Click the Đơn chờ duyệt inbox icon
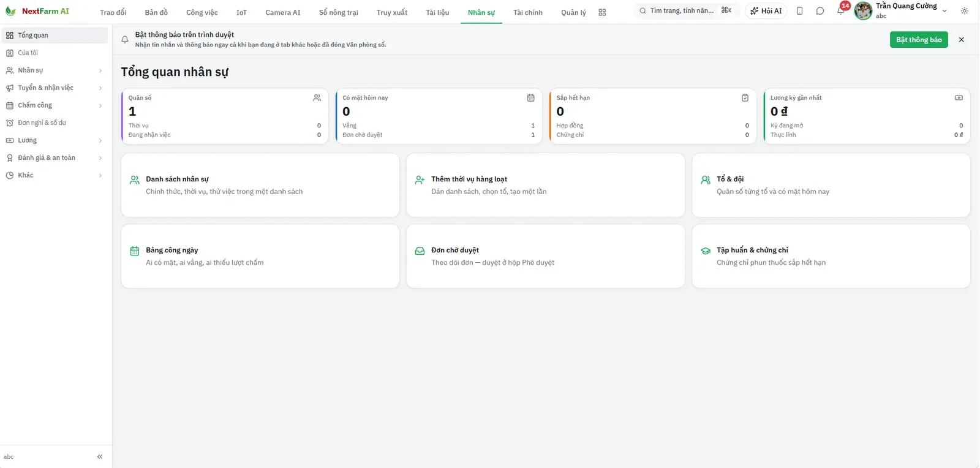This screenshot has height=468, width=980. click(x=420, y=251)
